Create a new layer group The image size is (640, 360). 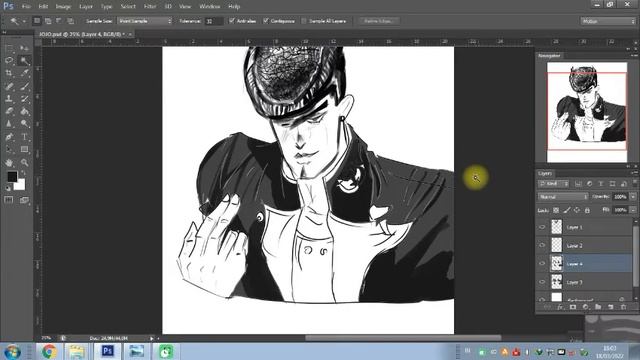point(598,307)
